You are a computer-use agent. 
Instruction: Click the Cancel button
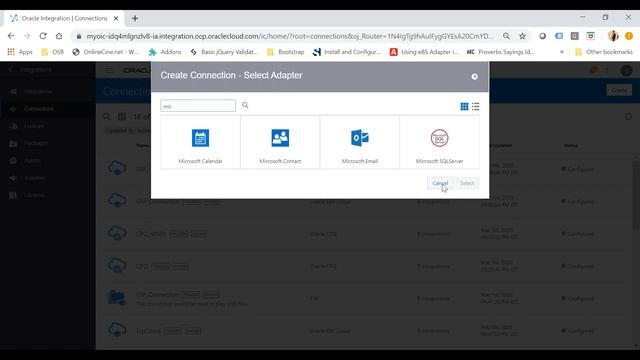click(x=440, y=183)
